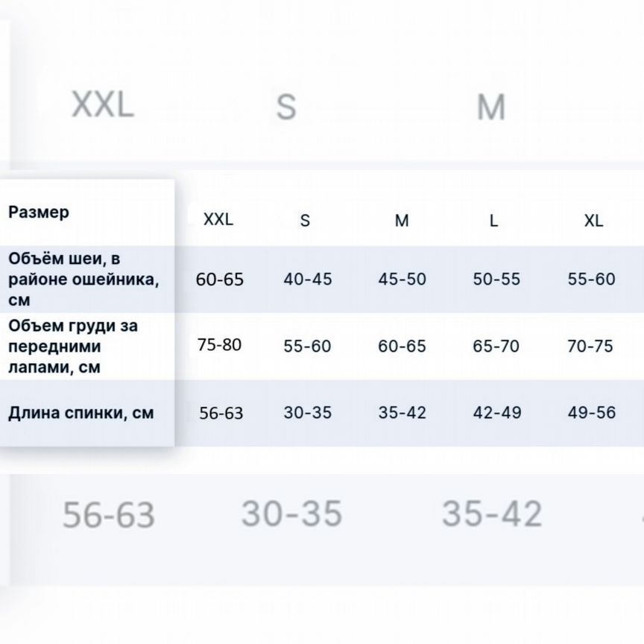Select the large faded M heading at top
The width and height of the screenshot is (644, 644).
click(x=491, y=107)
